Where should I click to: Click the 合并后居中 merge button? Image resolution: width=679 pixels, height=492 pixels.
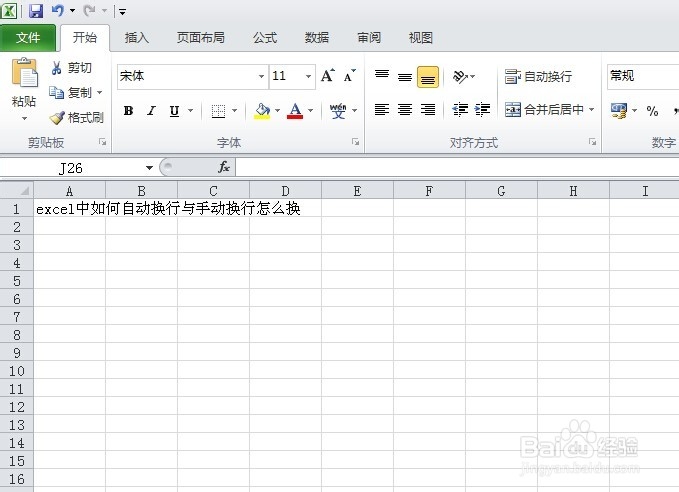pyautogui.click(x=544, y=110)
